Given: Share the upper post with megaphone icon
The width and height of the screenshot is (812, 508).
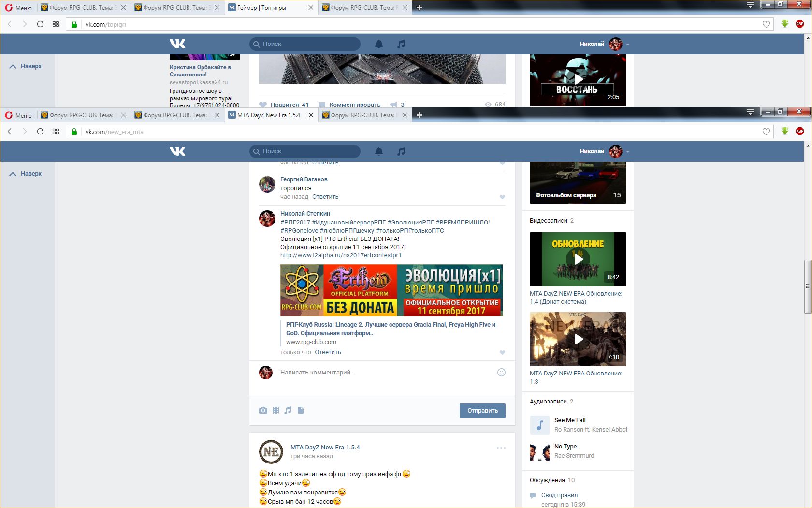Looking at the screenshot, I should [x=397, y=105].
